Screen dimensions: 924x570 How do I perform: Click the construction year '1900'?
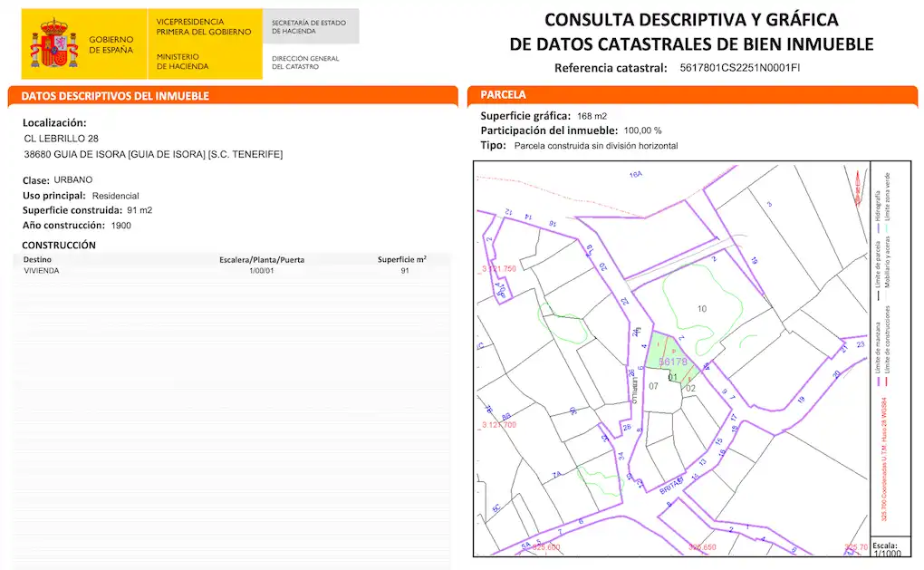(121, 226)
